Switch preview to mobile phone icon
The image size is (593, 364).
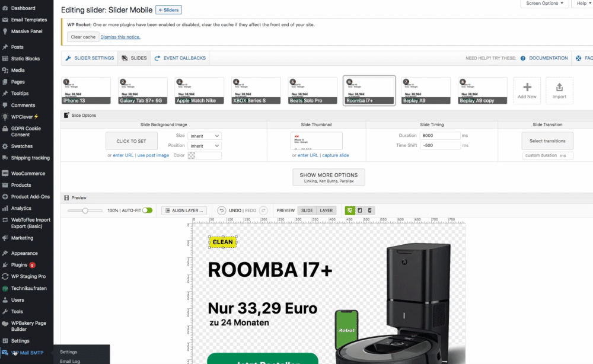(370, 210)
